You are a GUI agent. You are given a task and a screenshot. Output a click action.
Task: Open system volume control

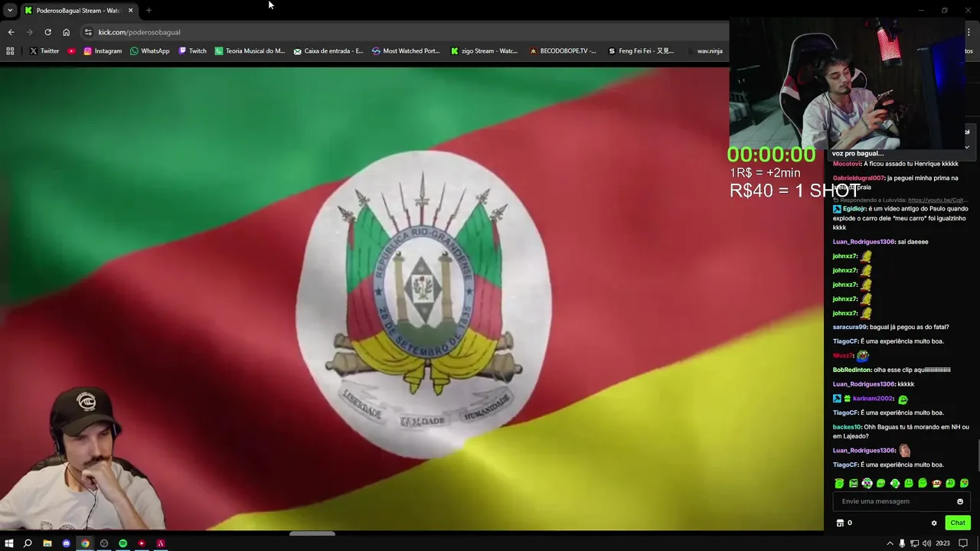point(926,543)
